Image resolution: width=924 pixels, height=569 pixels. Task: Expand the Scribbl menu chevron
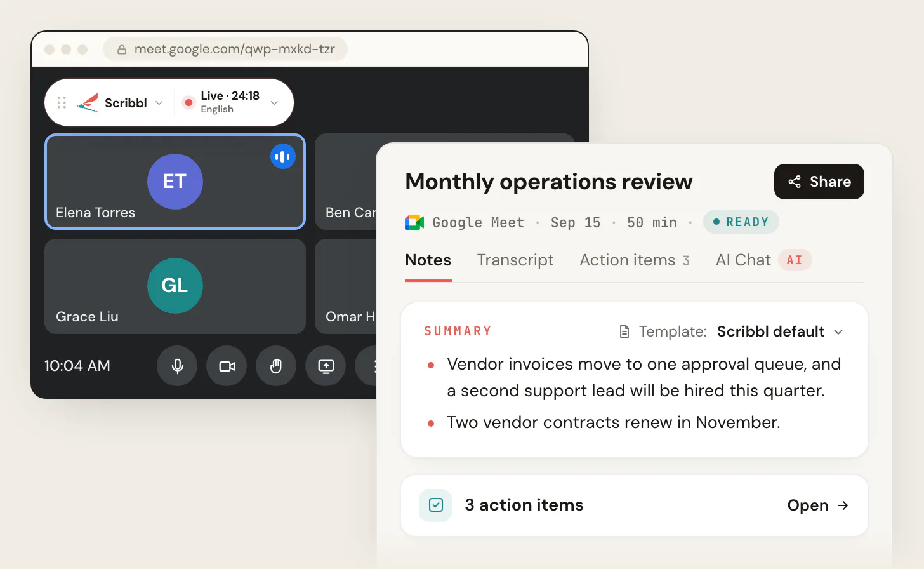pyautogui.click(x=159, y=103)
